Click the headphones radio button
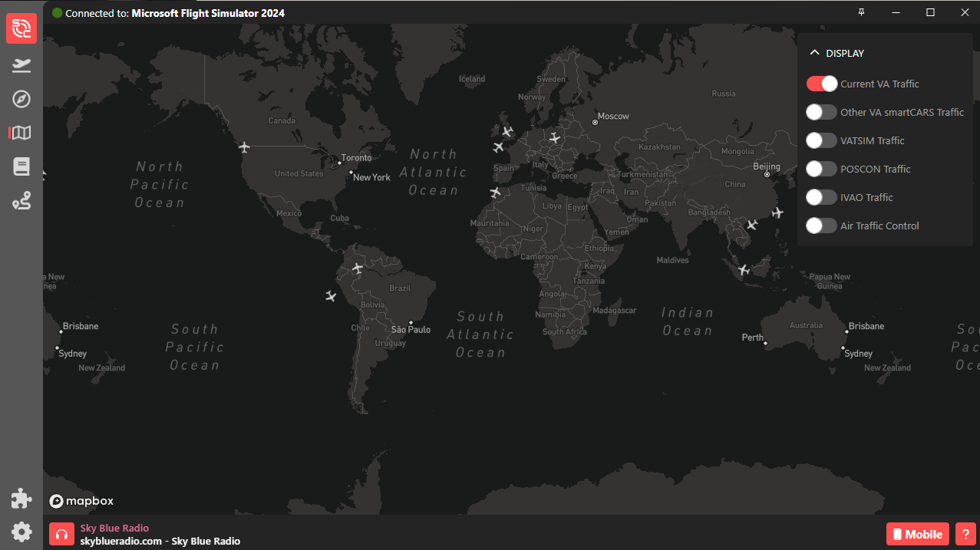 coord(61,534)
